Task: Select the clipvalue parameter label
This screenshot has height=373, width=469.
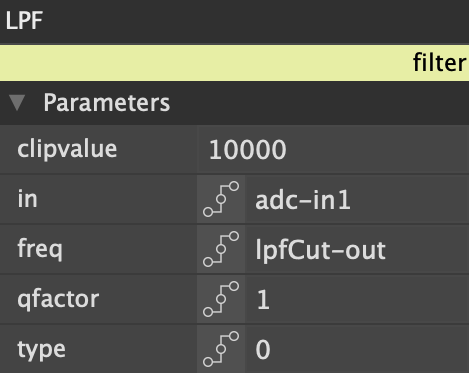Action: point(67,149)
